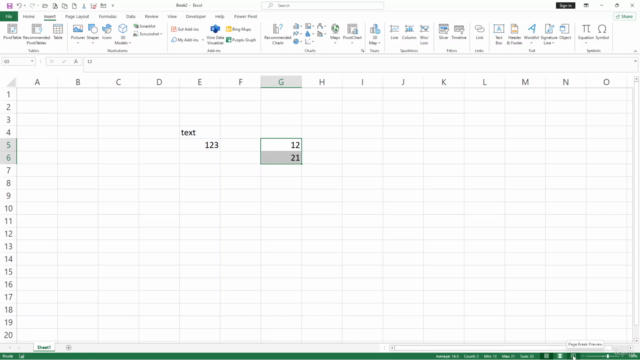The width and height of the screenshot is (640, 360).
Task: Insert a SmartArt graphic
Action: 144,26
